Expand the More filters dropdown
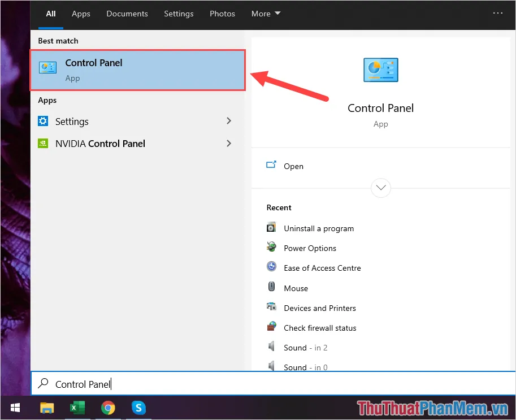The image size is (516, 420). click(265, 14)
